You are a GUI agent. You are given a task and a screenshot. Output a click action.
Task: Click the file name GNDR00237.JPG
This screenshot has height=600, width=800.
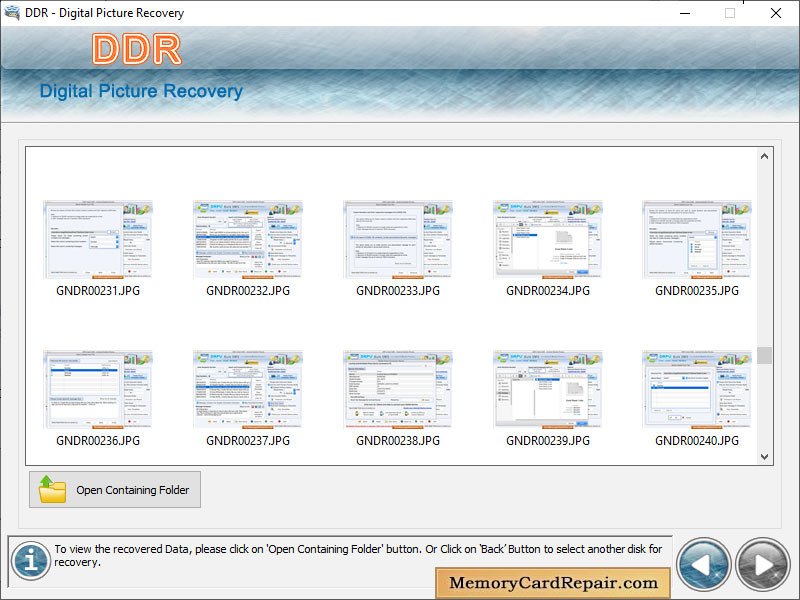[248, 441]
